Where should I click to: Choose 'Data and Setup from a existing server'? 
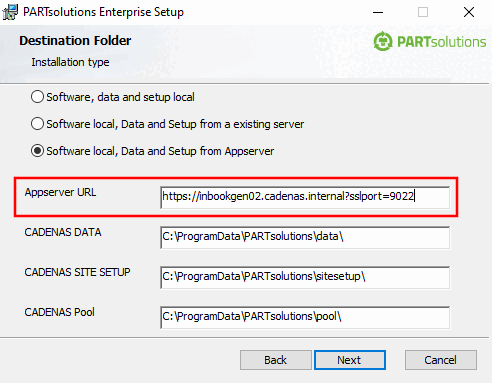tap(37, 124)
